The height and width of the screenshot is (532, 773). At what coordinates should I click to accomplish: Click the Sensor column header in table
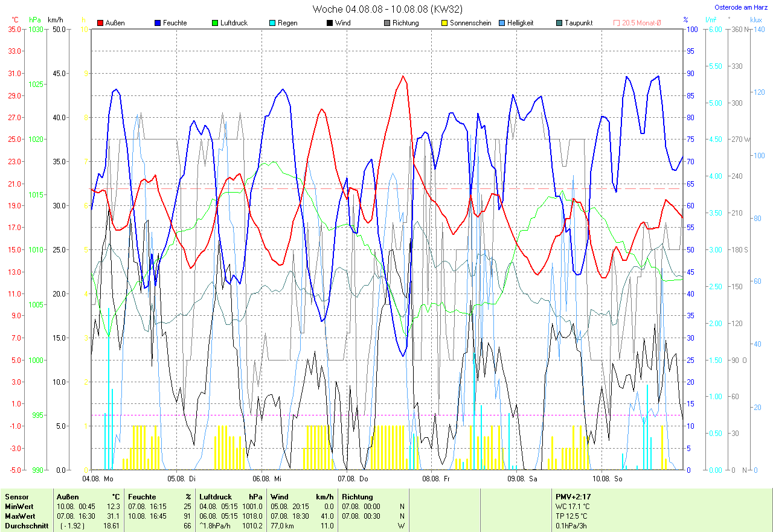point(16,497)
